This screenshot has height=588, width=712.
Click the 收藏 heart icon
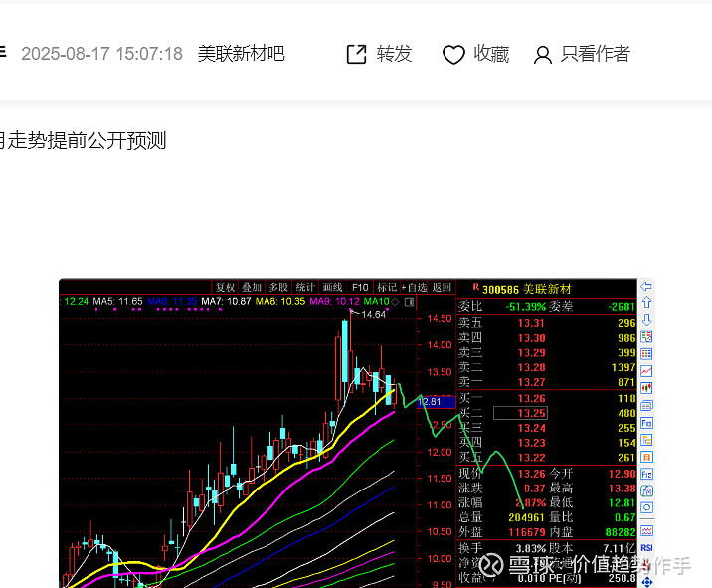[x=453, y=55]
